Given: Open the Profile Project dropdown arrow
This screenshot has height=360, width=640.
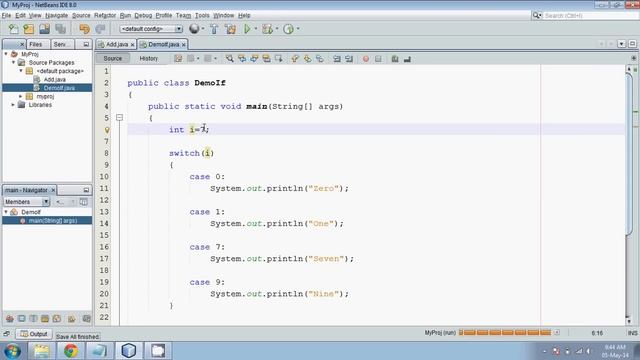Looking at the screenshot, I should pyautogui.click(x=298, y=29).
